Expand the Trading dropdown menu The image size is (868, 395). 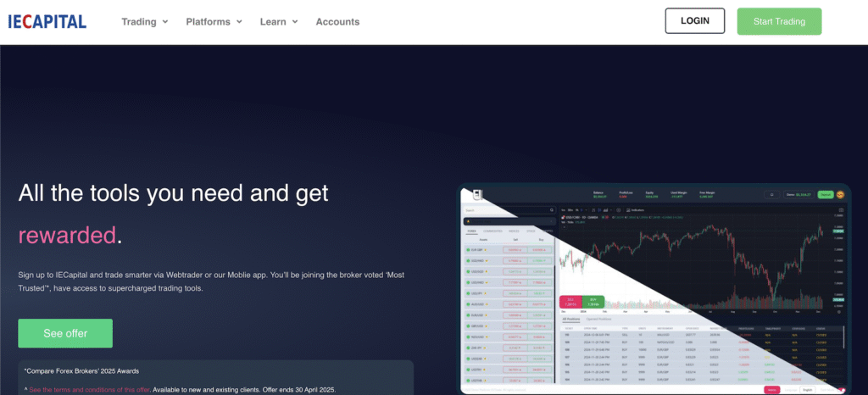point(144,22)
